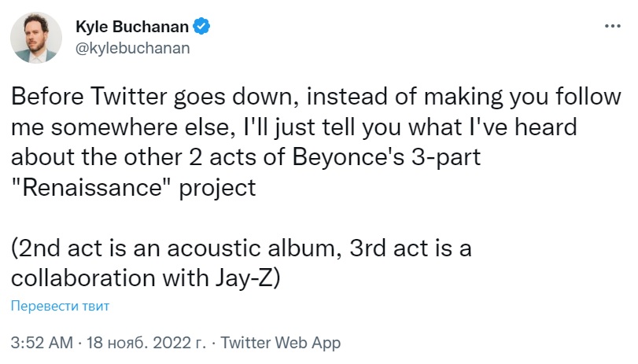The height and width of the screenshot is (364, 638).
Task: Click the "Перевести твит" translate link
Action: click(x=60, y=306)
